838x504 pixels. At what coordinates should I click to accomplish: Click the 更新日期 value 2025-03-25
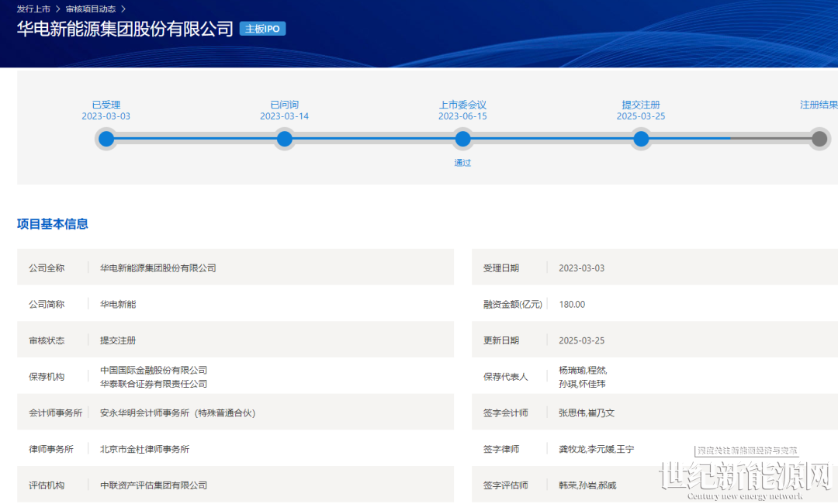click(581, 340)
